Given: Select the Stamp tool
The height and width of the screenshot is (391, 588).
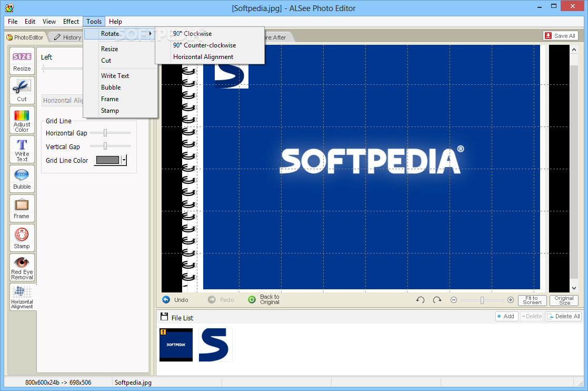Looking at the screenshot, I should [22, 238].
